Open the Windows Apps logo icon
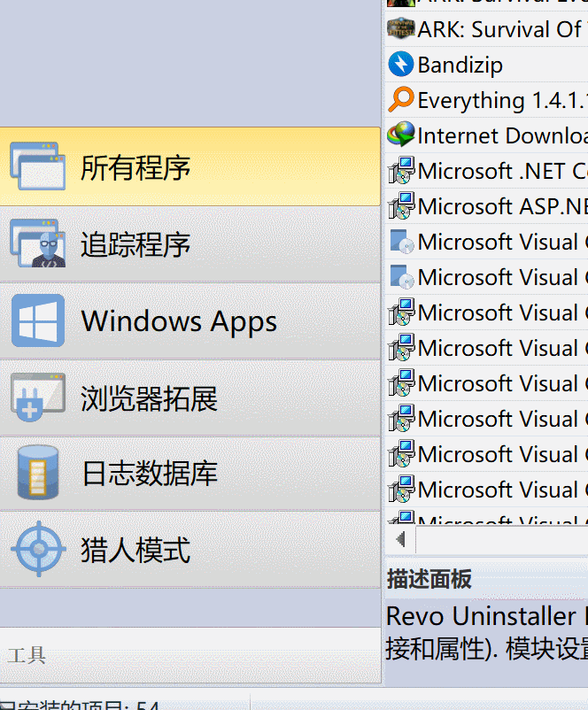588x710 pixels. click(38, 320)
